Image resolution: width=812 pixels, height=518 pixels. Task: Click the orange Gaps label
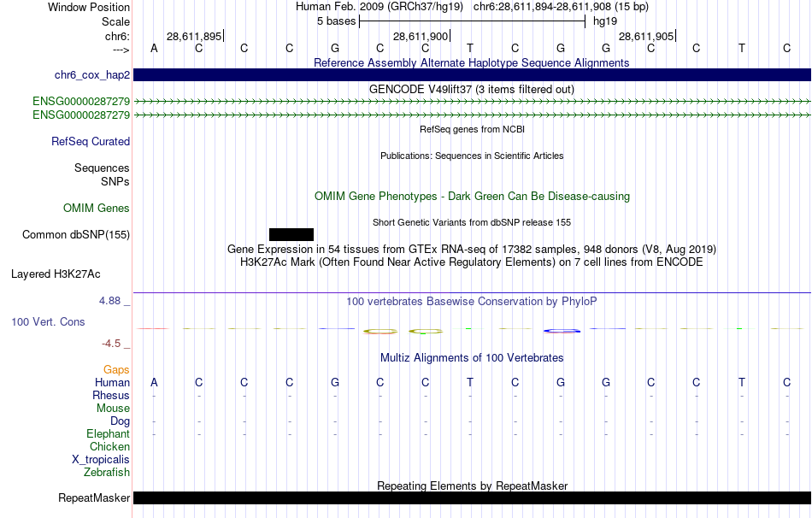116,369
